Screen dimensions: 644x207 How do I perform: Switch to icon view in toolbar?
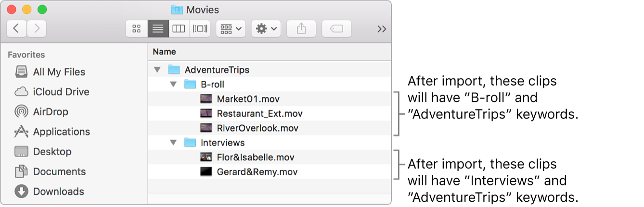coord(136,29)
